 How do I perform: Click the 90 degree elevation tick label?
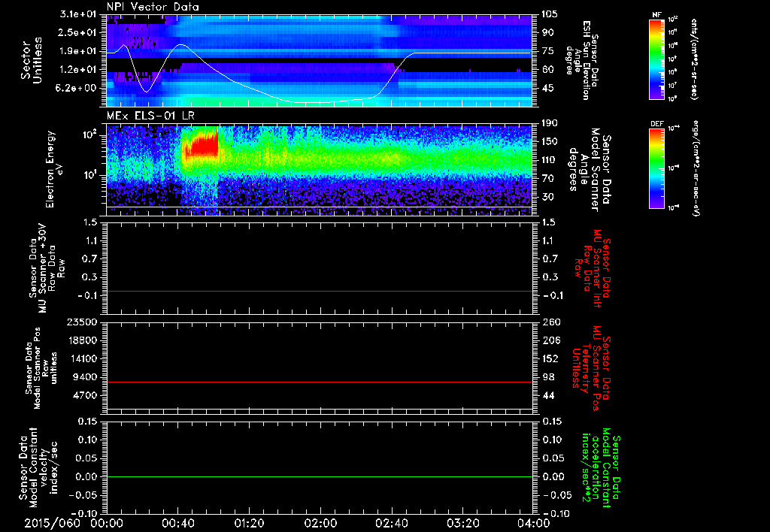(x=547, y=32)
